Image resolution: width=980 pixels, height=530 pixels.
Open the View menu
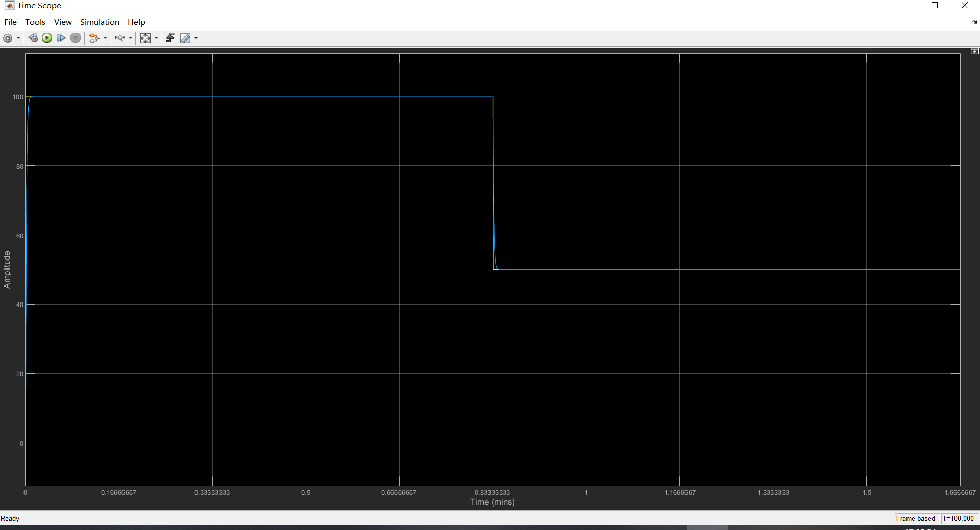click(x=63, y=22)
